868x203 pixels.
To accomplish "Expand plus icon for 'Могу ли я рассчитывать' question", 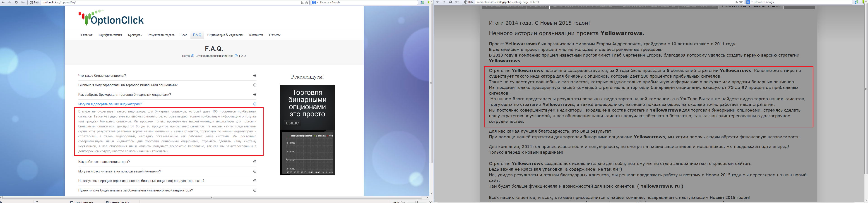I will coord(255,171).
